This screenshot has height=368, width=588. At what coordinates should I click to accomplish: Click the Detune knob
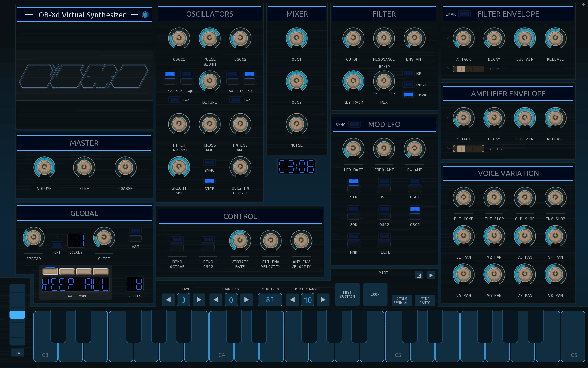[210, 81]
